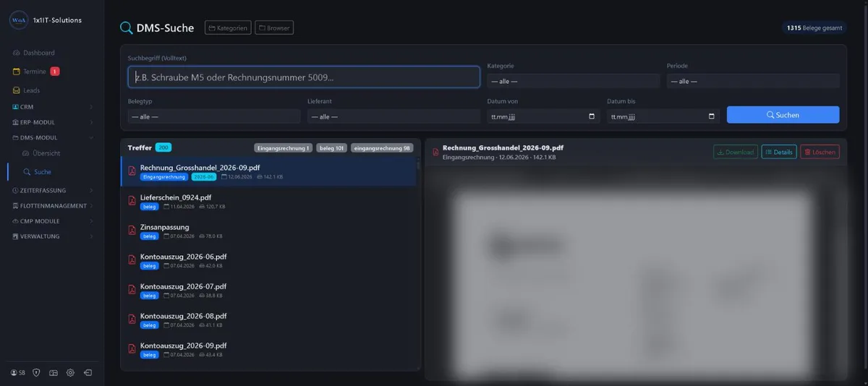Click PDF icon in preview header
Image resolution: width=868 pixels, height=386 pixels.
pyautogui.click(x=435, y=152)
